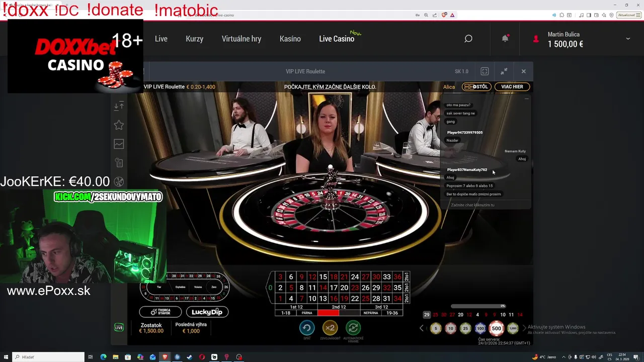
Task: Bet on the top row 2to1
Action: coord(407,277)
